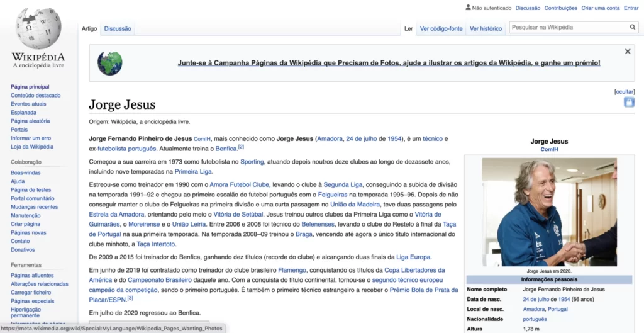This screenshot has width=644, height=333.
Task: View Mudanças recentes
Action: point(34,207)
